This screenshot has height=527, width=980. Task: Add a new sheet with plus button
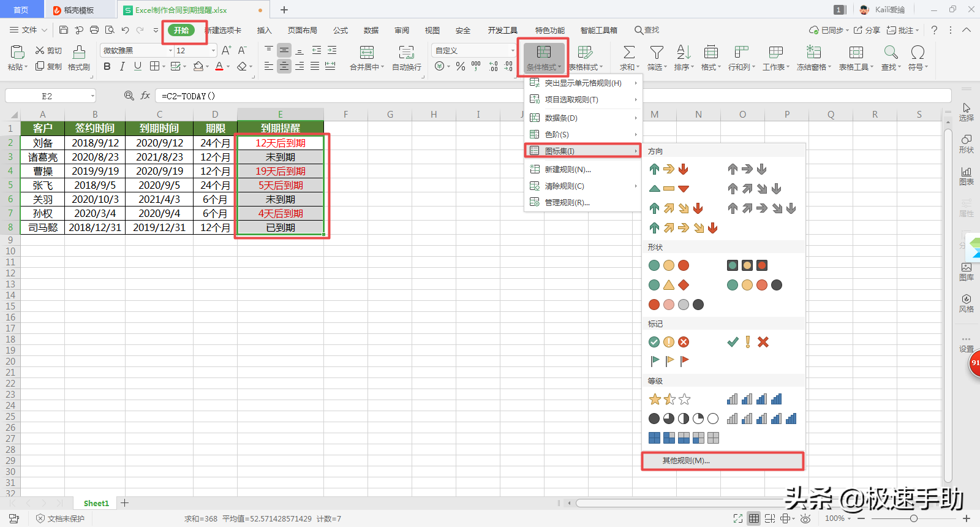125,503
